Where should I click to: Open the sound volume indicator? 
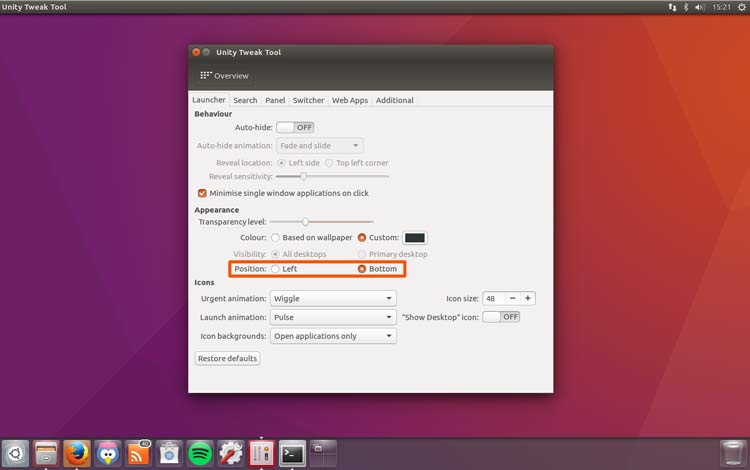point(700,7)
